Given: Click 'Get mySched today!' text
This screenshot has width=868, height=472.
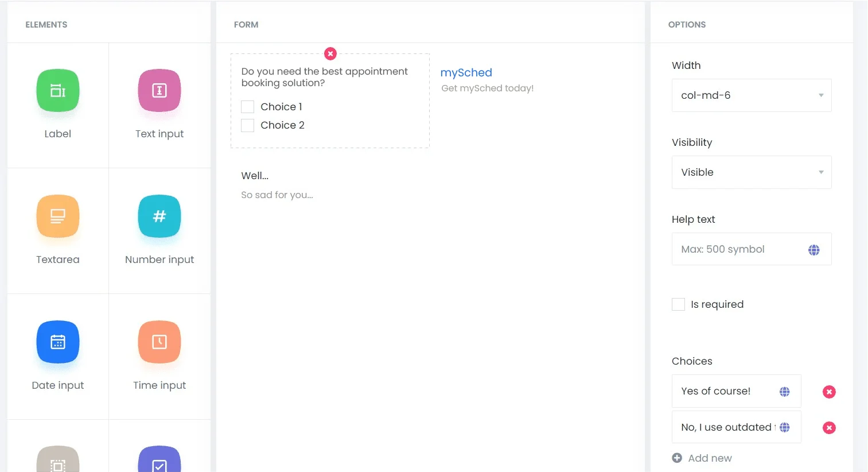Looking at the screenshot, I should coord(487,88).
